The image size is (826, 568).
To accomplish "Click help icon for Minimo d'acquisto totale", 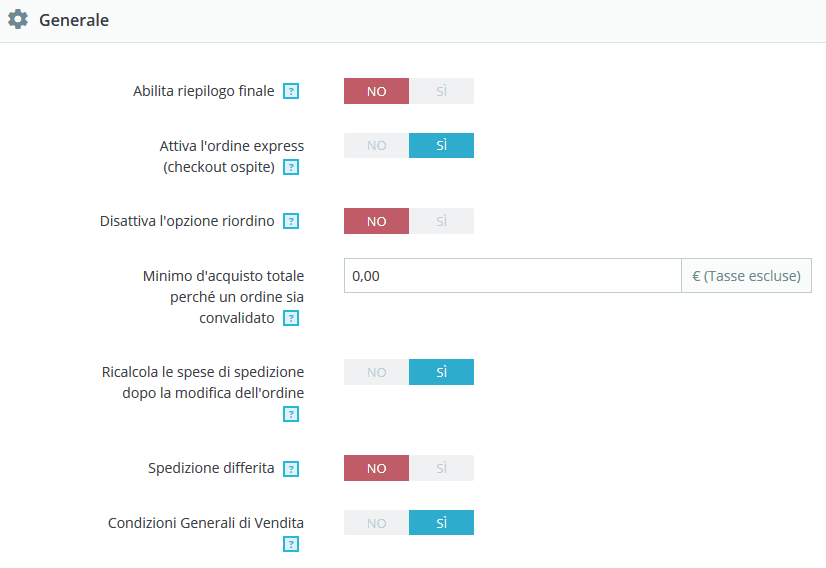I will pyautogui.click(x=291, y=319).
